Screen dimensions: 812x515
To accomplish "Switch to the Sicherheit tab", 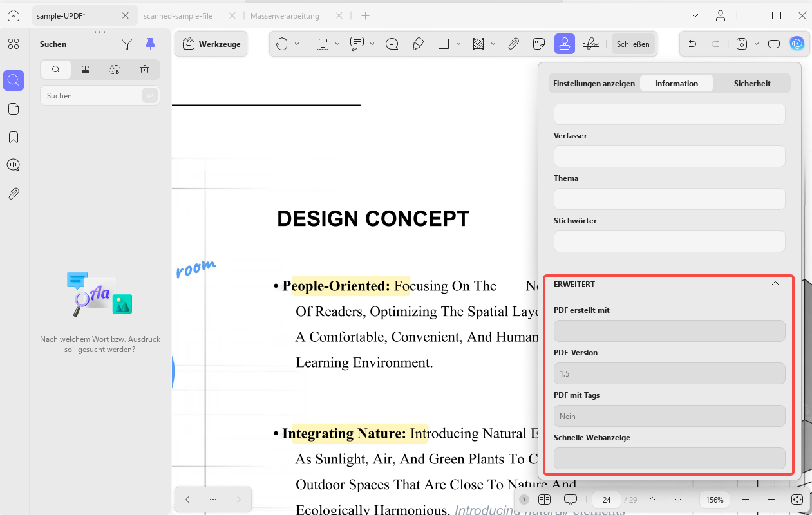I will pyautogui.click(x=752, y=83).
